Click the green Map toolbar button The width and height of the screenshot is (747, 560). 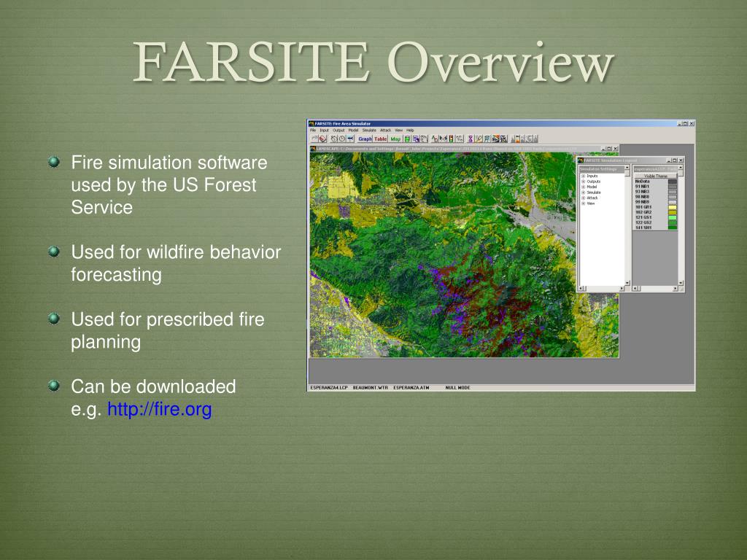395,139
